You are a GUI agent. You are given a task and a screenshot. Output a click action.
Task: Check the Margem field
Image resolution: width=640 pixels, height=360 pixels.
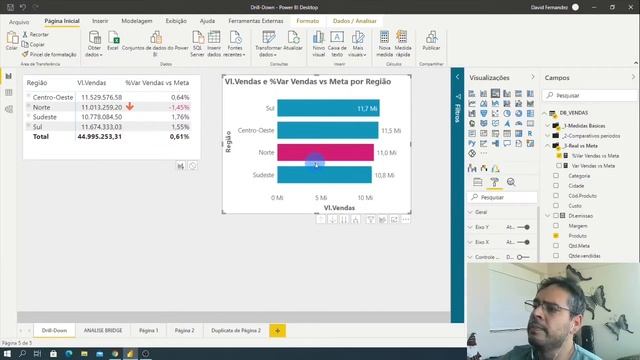(x=556, y=226)
